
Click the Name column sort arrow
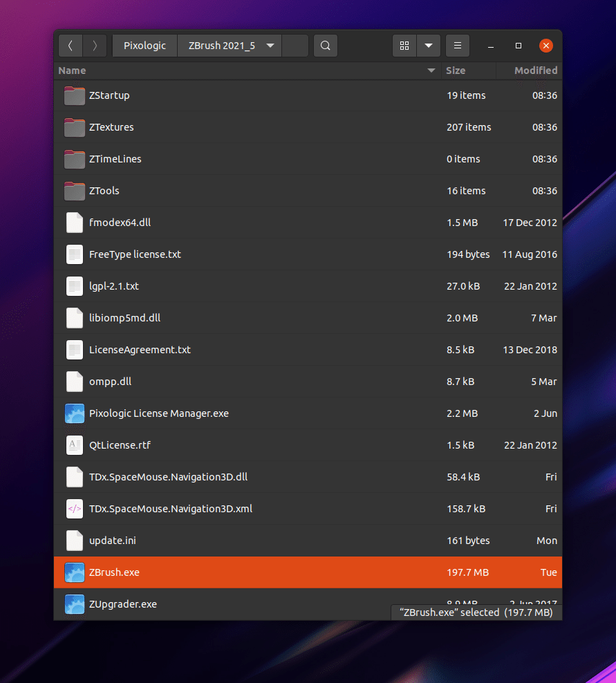click(x=431, y=71)
